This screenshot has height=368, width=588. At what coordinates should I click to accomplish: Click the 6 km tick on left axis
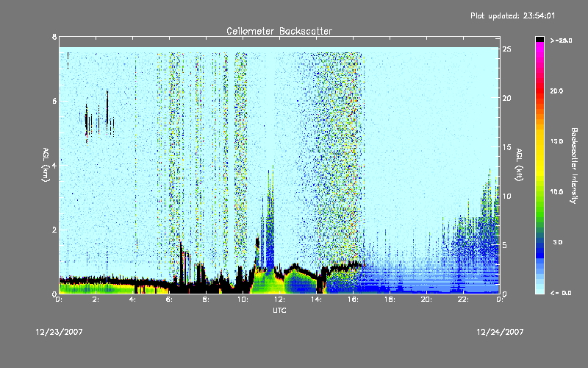pyautogui.click(x=54, y=101)
